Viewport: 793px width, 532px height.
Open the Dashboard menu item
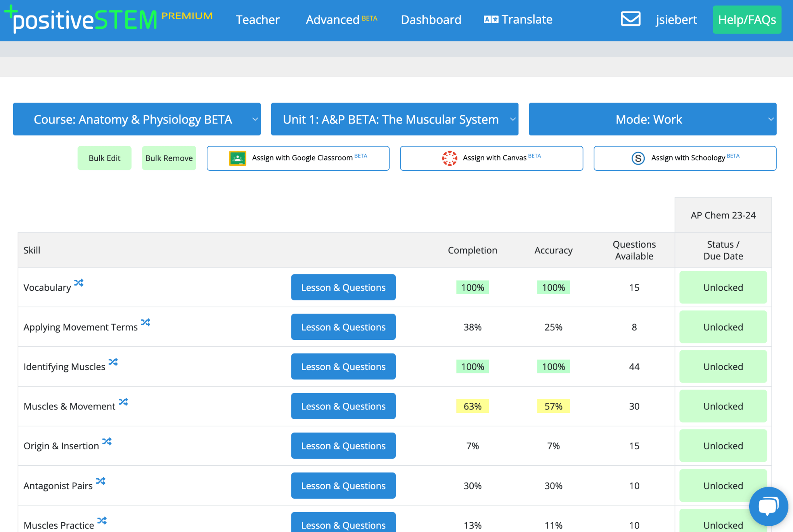(x=431, y=19)
